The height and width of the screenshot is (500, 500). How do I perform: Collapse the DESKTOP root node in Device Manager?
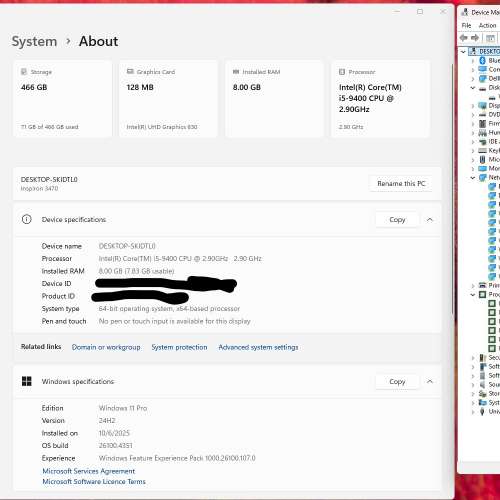[x=463, y=52]
